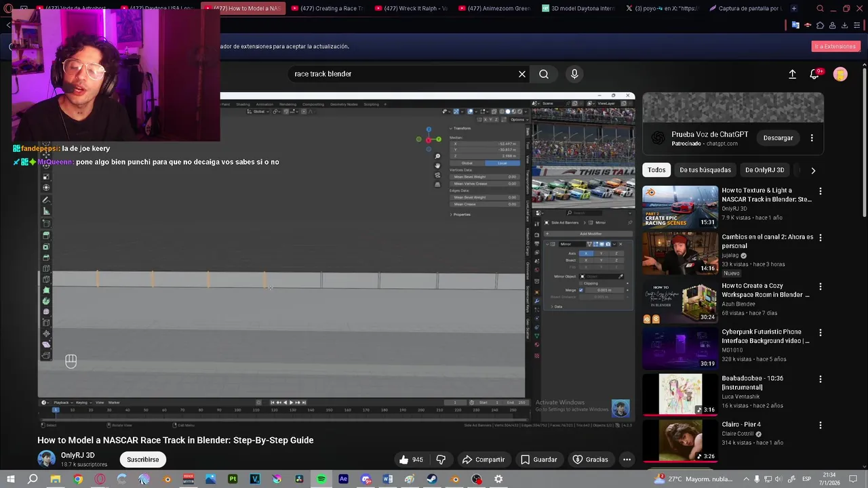Viewport: 868px width, 488px height.
Task: Show more filter chips with right arrow
Action: [813, 170]
